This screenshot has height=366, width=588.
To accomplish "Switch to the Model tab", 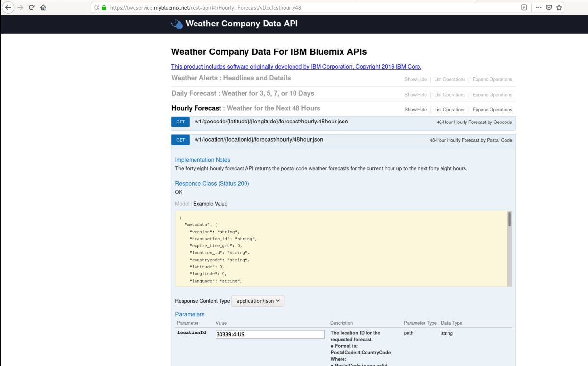I will click(182, 204).
